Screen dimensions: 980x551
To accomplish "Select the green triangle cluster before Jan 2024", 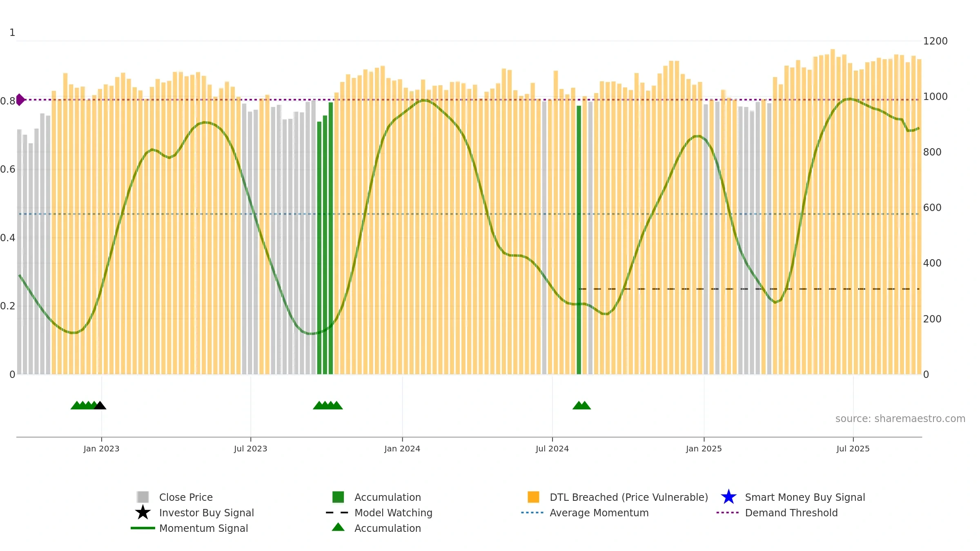I will tap(328, 405).
